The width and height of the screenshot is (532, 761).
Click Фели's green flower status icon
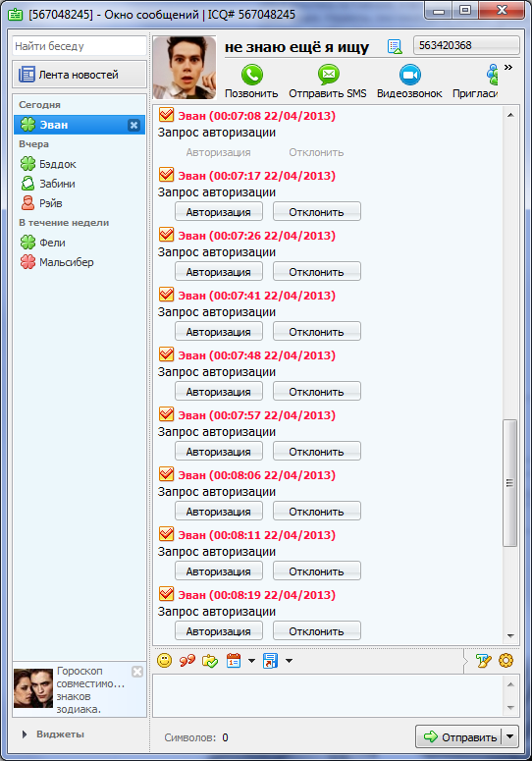28,243
